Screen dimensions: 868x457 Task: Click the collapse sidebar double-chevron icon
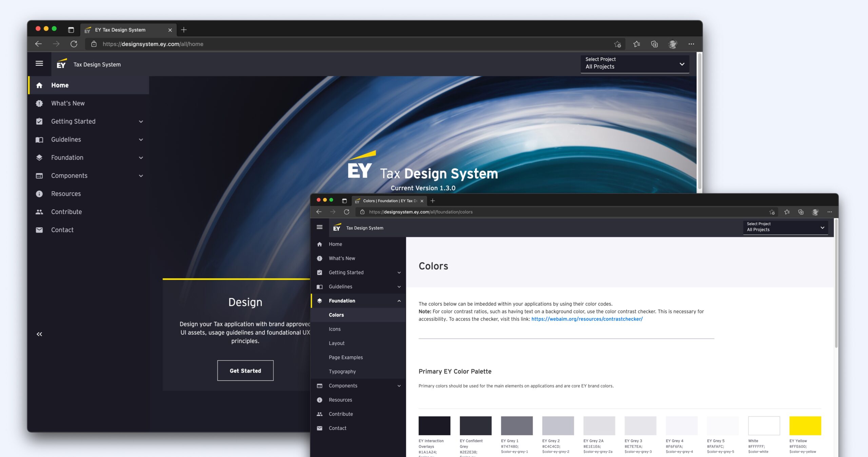point(39,334)
